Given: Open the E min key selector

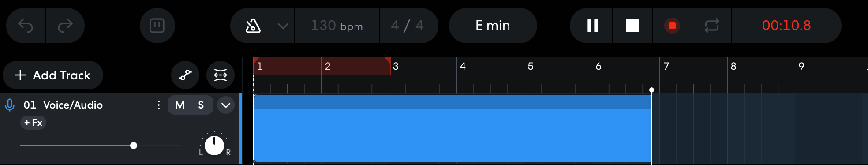Looking at the screenshot, I should tap(493, 26).
